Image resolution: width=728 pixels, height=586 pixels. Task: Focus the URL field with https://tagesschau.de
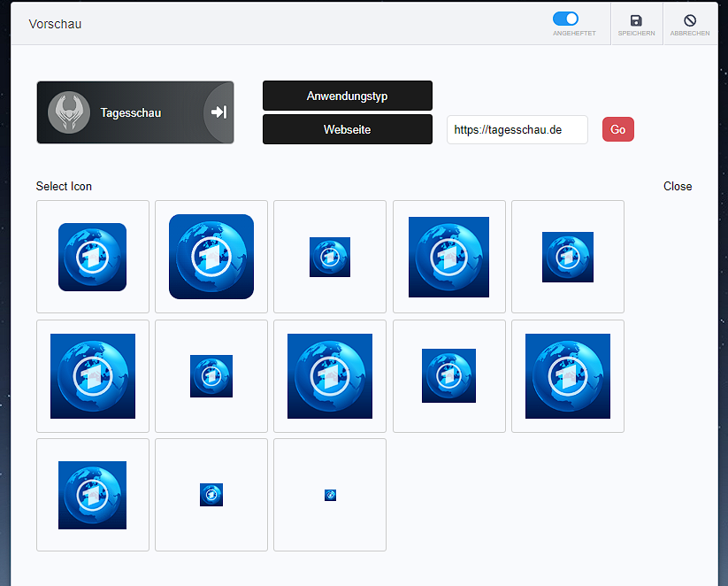[x=517, y=129]
